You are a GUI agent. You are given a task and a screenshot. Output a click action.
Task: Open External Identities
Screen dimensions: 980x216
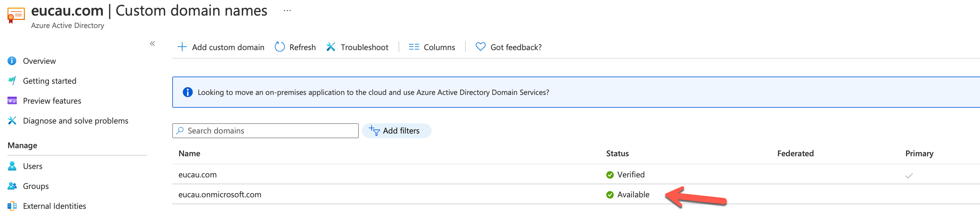[54, 206]
